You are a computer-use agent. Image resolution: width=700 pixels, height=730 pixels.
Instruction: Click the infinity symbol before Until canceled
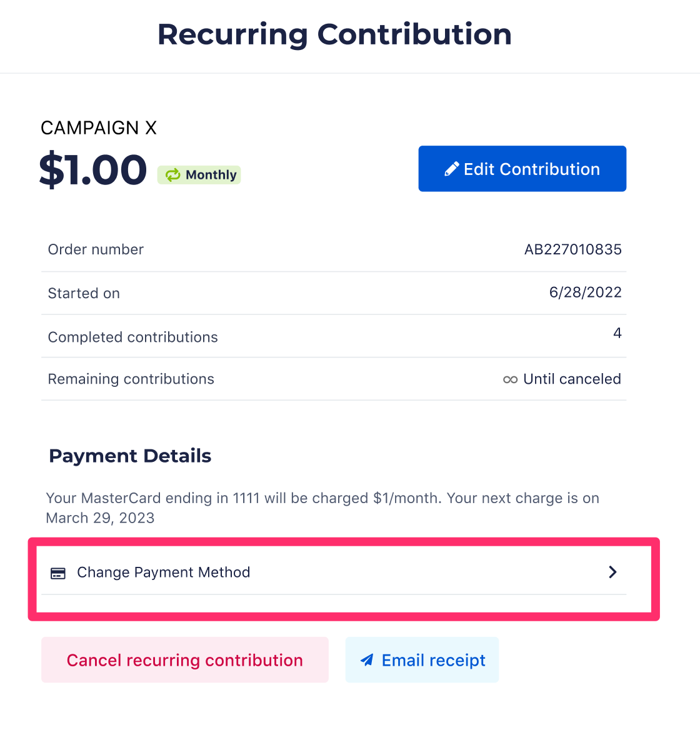[510, 380]
